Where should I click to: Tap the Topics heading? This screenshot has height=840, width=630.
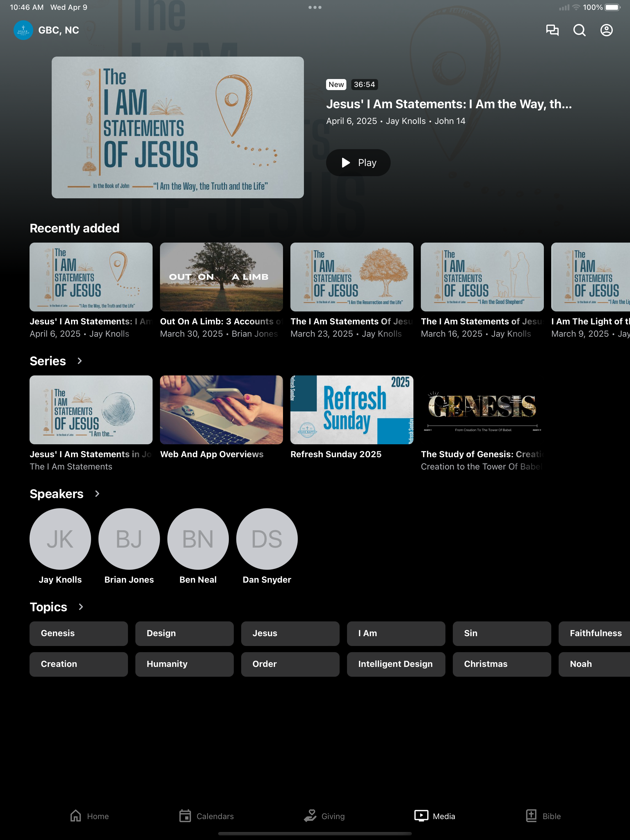(x=49, y=607)
